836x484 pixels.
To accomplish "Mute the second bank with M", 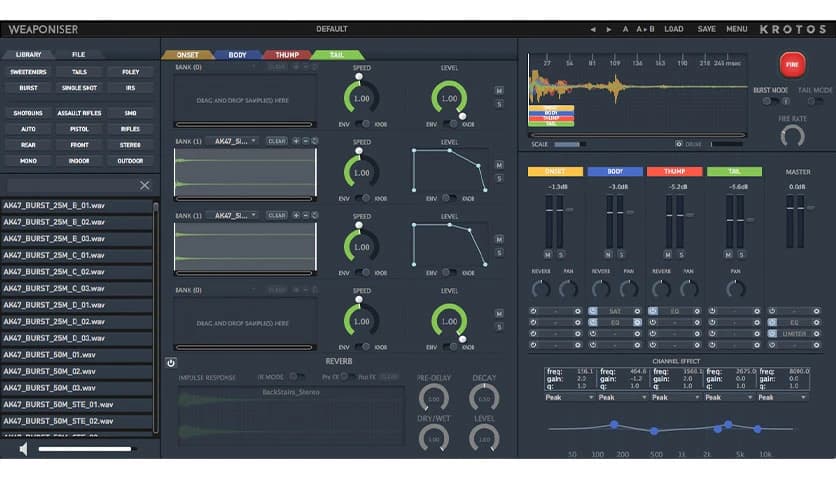I will (x=499, y=165).
